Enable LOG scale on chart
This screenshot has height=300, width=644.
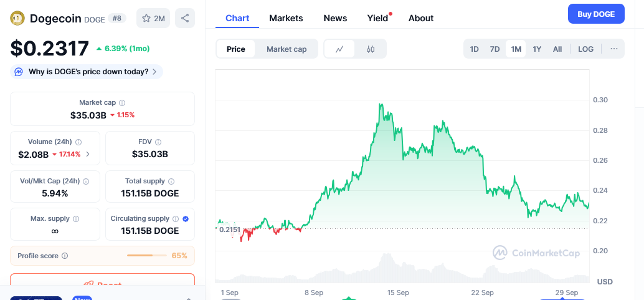[x=585, y=49]
